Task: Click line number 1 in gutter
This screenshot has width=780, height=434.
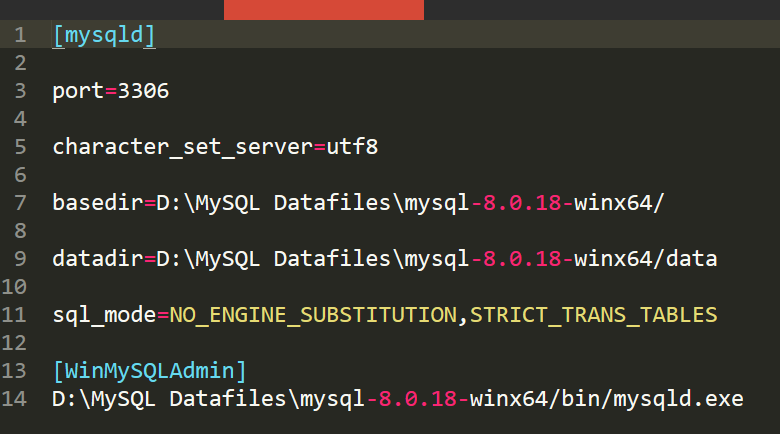Action: tap(20, 35)
